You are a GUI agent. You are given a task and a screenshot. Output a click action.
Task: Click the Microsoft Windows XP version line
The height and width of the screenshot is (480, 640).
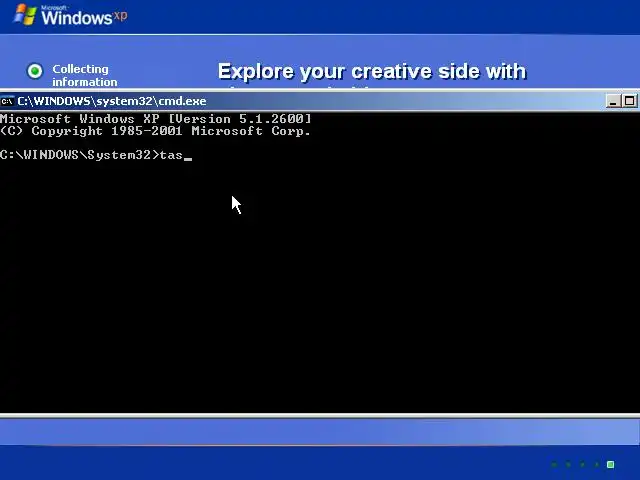click(x=156, y=119)
